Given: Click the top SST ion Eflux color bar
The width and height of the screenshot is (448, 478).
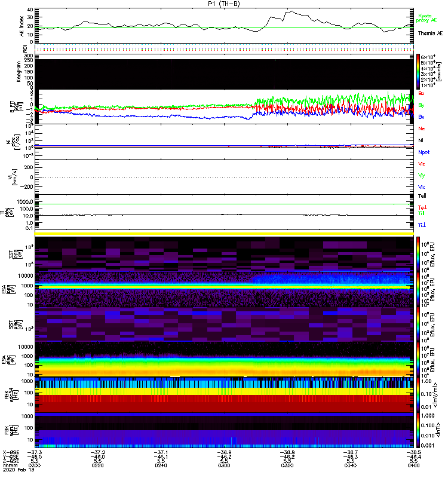Looking at the screenshot, I should pyautogui.click(x=418, y=253).
